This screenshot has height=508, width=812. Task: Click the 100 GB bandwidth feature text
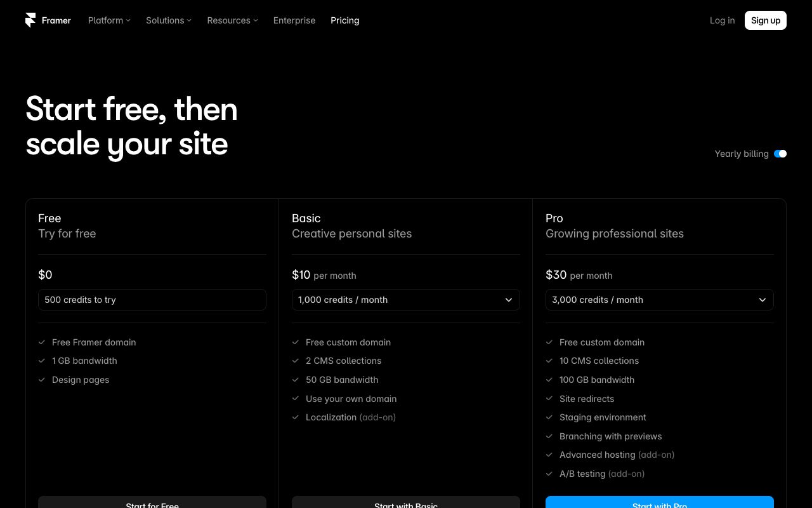597,380
